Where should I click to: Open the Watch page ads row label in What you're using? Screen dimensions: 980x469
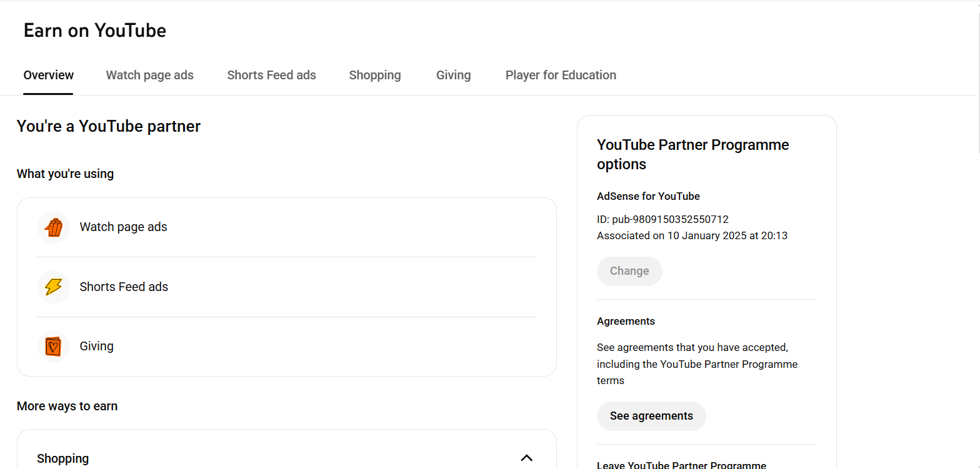tap(123, 227)
